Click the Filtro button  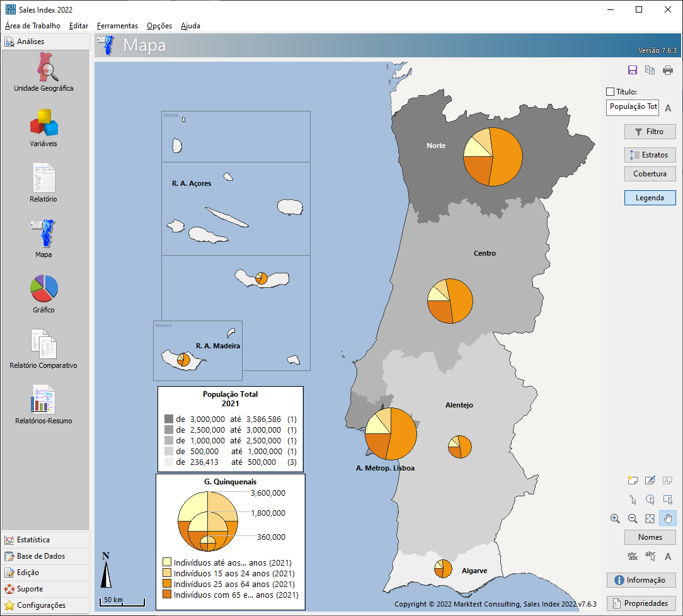650,132
